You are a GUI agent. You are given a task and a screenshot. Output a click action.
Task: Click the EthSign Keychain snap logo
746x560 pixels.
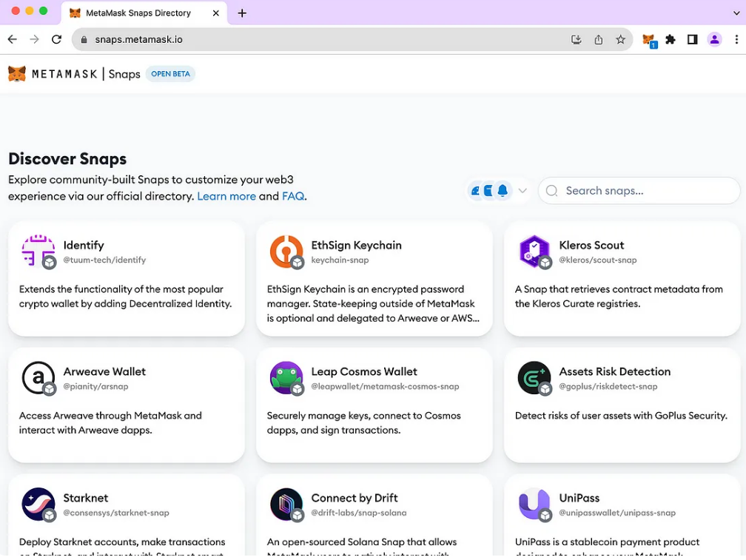286,252
